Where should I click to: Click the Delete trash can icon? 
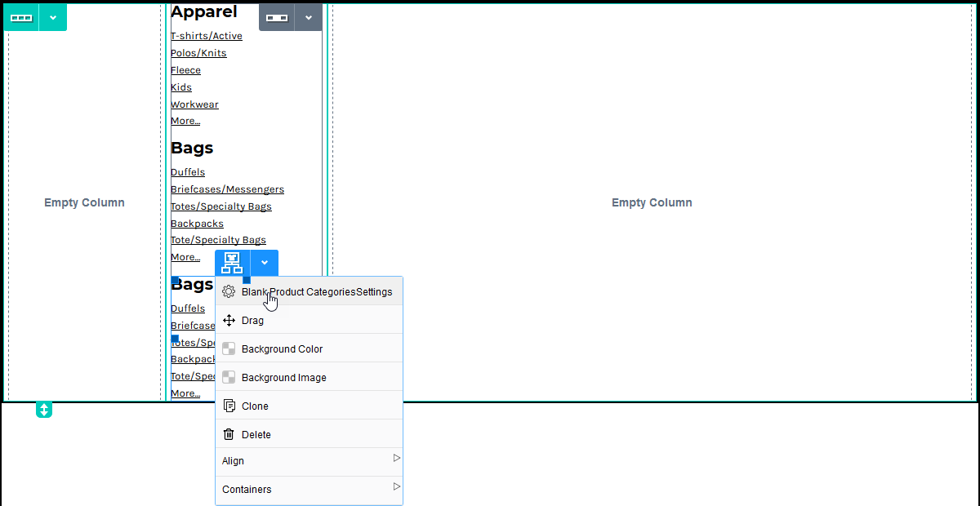pyautogui.click(x=229, y=435)
